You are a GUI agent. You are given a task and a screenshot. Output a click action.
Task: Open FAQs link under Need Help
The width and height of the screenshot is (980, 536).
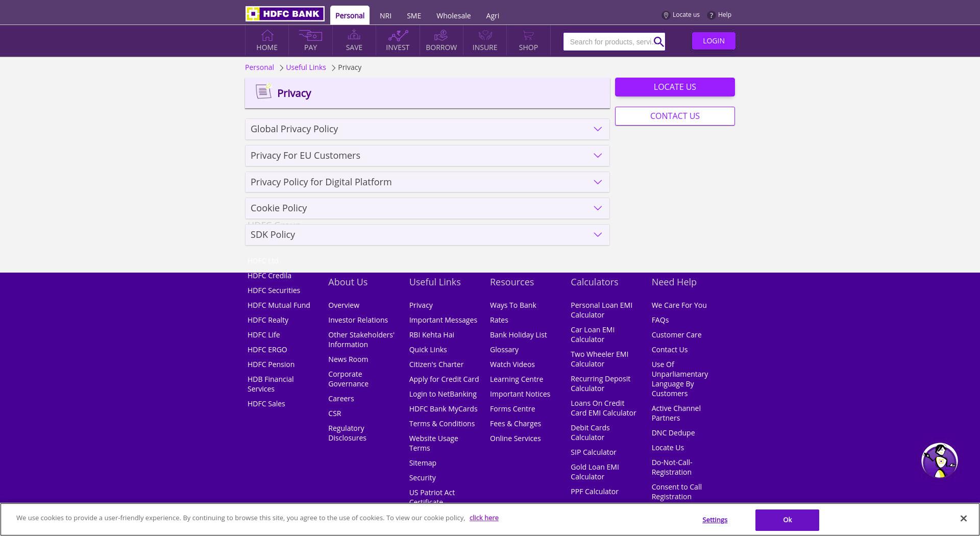(660, 320)
